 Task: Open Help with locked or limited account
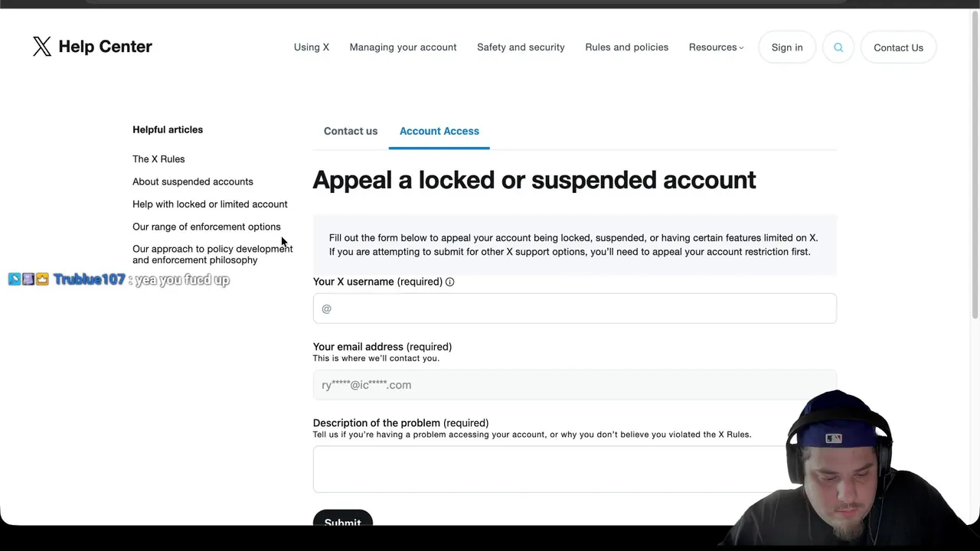tap(210, 204)
